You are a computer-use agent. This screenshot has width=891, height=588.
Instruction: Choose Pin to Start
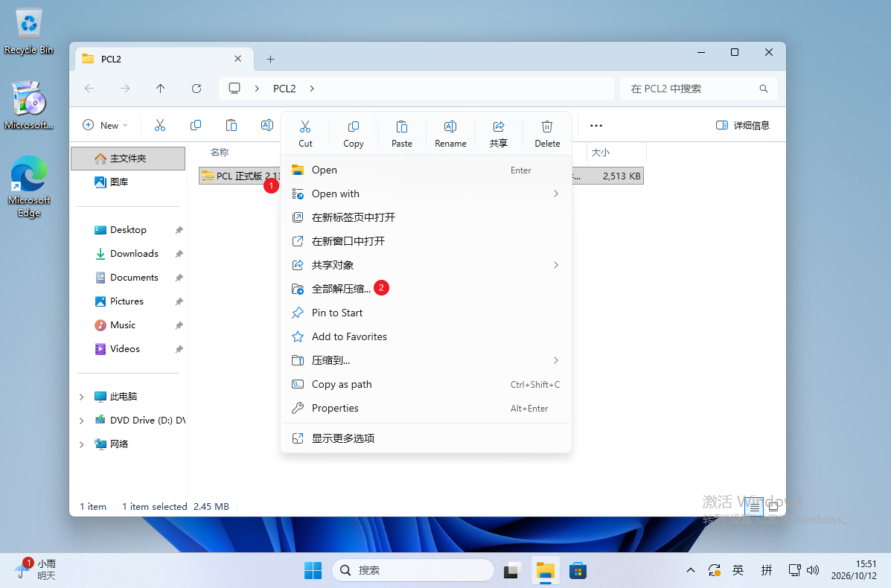(x=427, y=313)
